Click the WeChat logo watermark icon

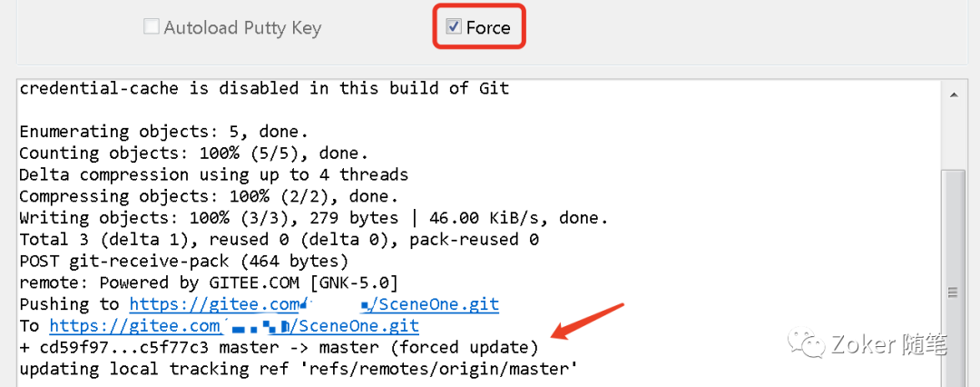coord(805,343)
